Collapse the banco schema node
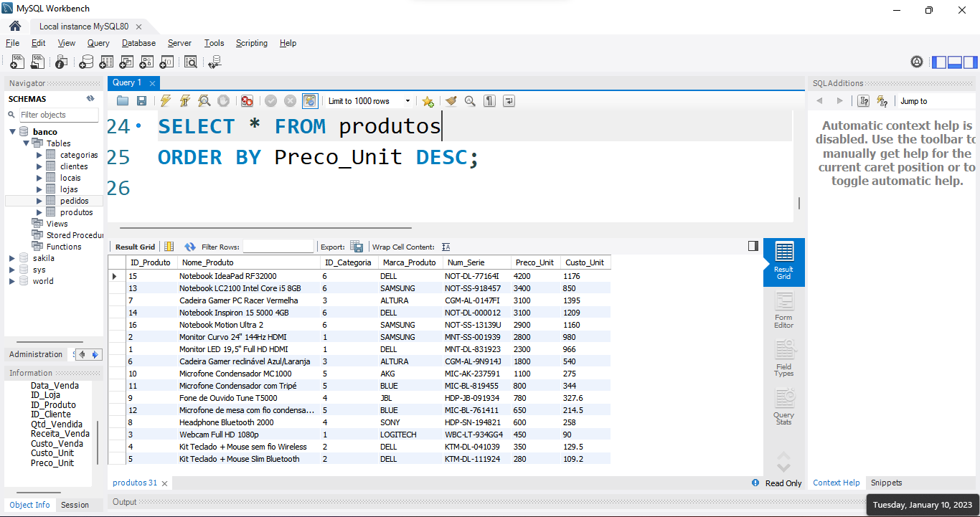 pyautogui.click(x=13, y=132)
